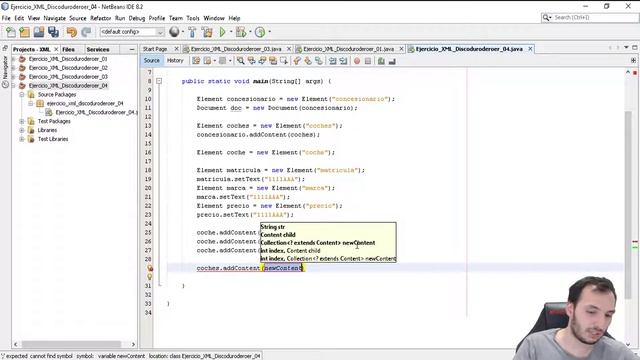Open the Window menu
The image size is (640, 360).
tap(214, 18)
